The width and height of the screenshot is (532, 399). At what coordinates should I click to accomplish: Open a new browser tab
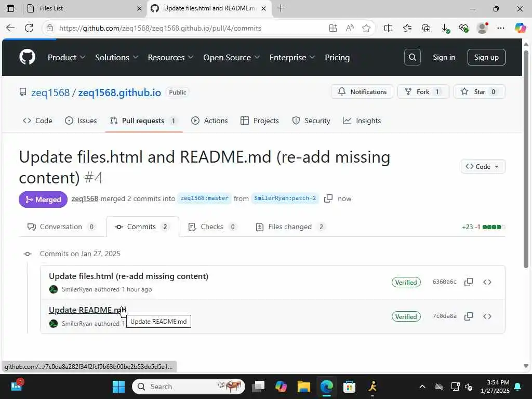pos(281,8)
